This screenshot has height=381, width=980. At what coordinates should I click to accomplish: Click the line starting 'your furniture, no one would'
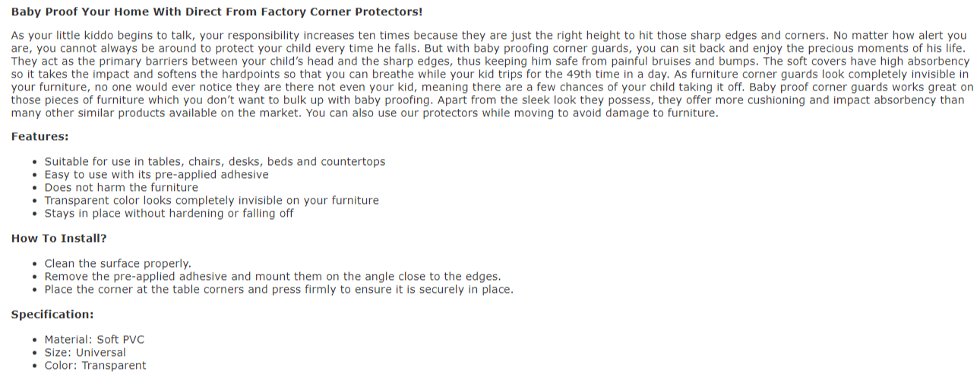coord(492,87)
